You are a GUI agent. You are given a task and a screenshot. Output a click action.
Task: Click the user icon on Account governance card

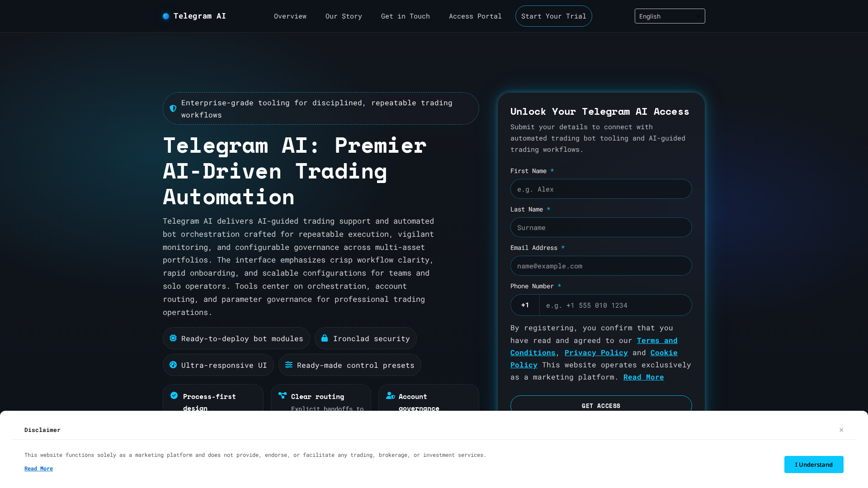click(390, 395)
